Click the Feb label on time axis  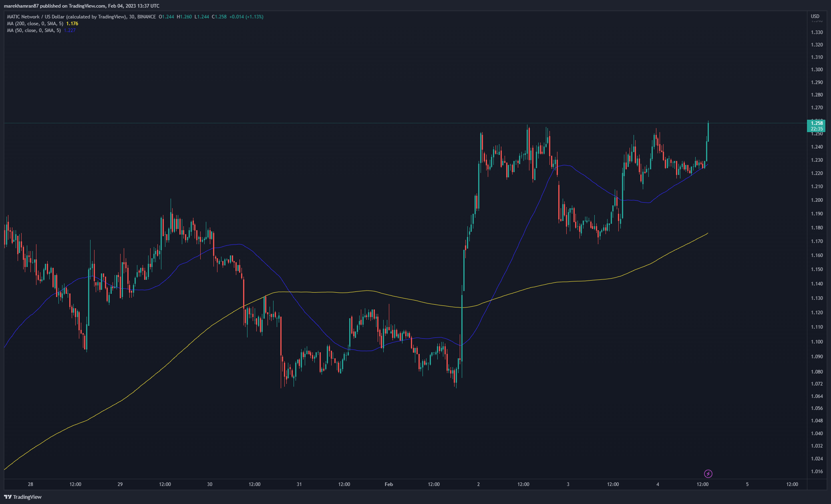[x=388, y=484]
